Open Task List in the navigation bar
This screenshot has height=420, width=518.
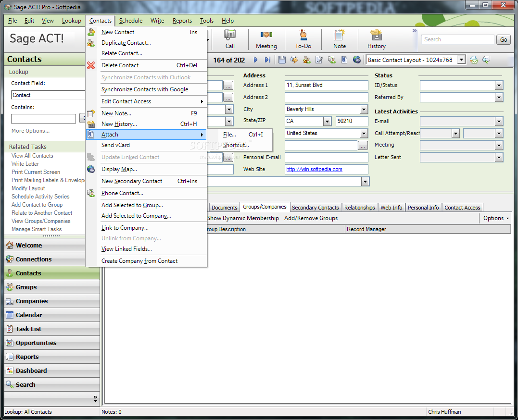tap(52, 329)
